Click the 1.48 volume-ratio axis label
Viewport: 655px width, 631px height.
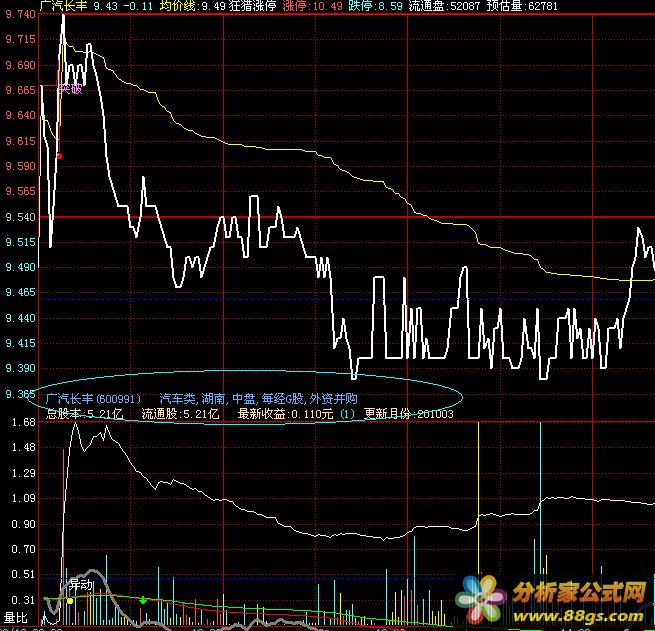(24, 447)
